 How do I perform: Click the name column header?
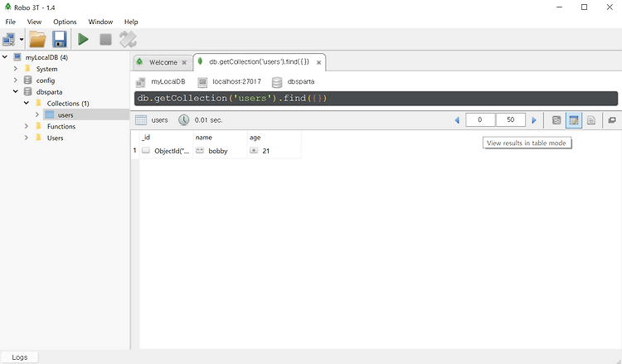tap(220, 137)
